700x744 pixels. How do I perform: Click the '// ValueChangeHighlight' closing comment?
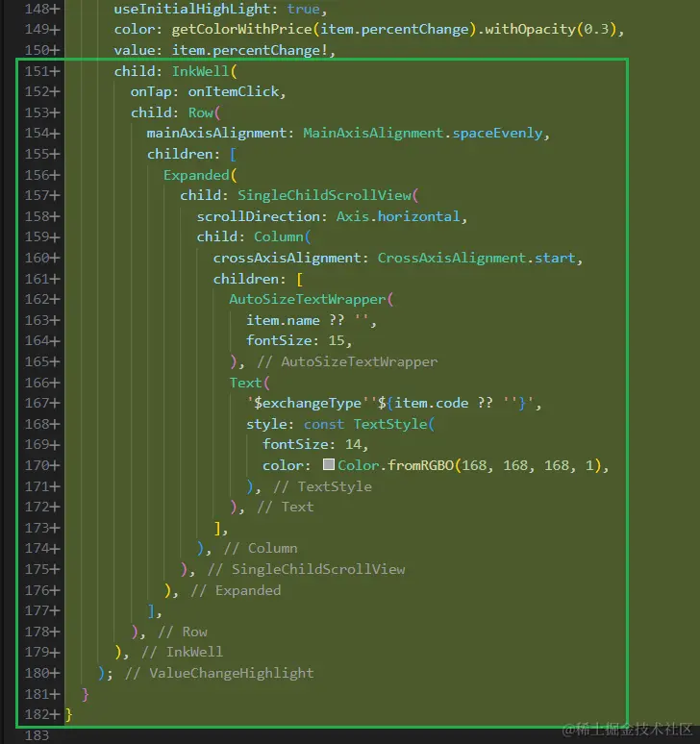pyautogui.click(x=219, y=673)
